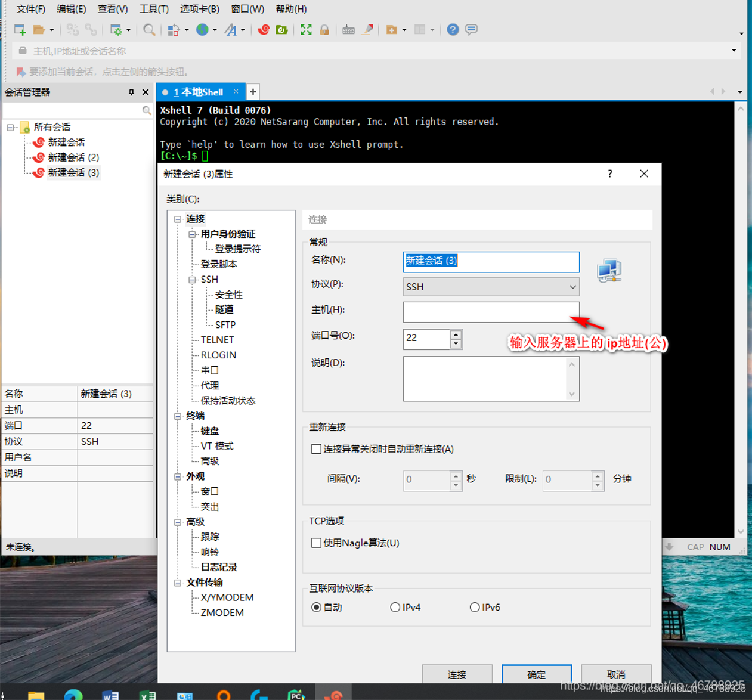Open the 文件(F) menu
Viewport: 752px width, 700px height.
(30, 9)
